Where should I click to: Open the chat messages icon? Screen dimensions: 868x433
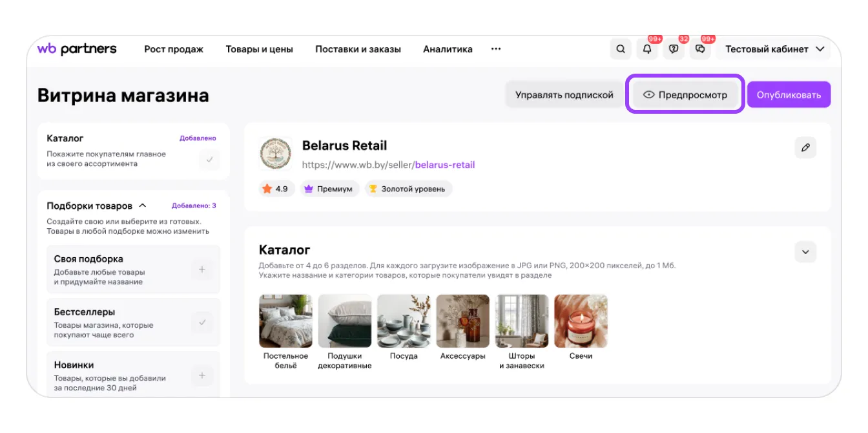[700, 49]
